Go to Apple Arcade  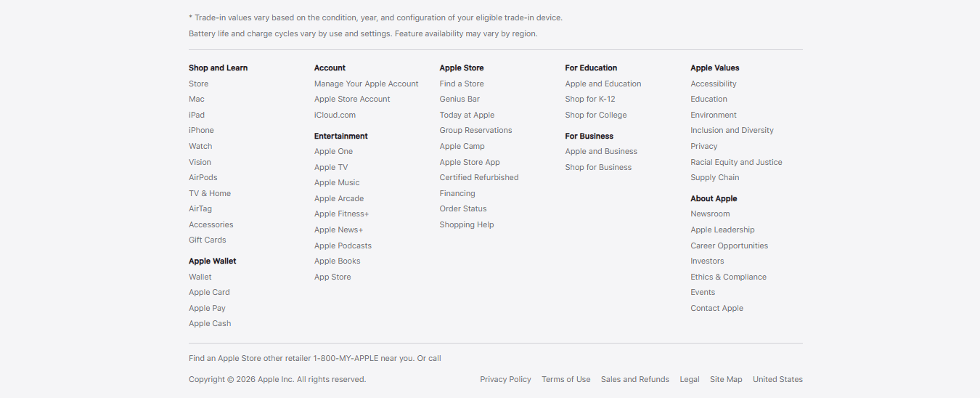pos(339,198)
